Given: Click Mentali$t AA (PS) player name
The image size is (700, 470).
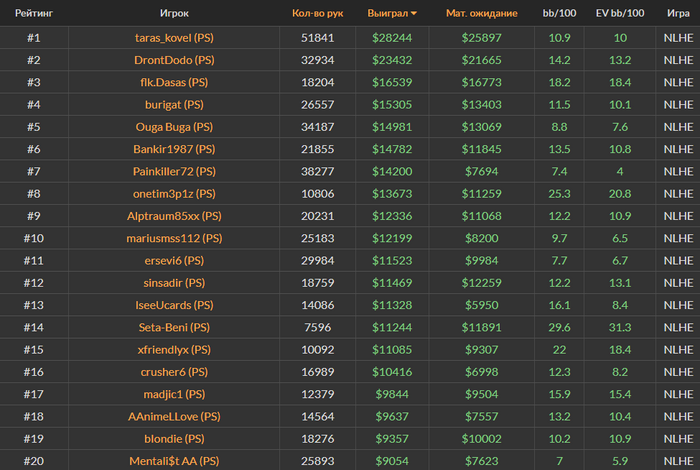Looking at the screenshot, I should [x=174, y=461].
